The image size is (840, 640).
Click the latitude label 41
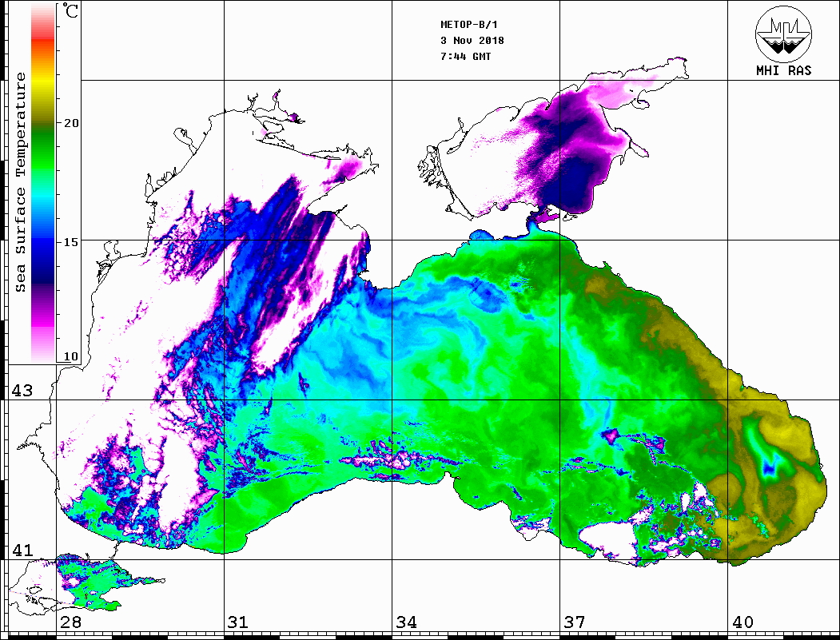point(22,550)
